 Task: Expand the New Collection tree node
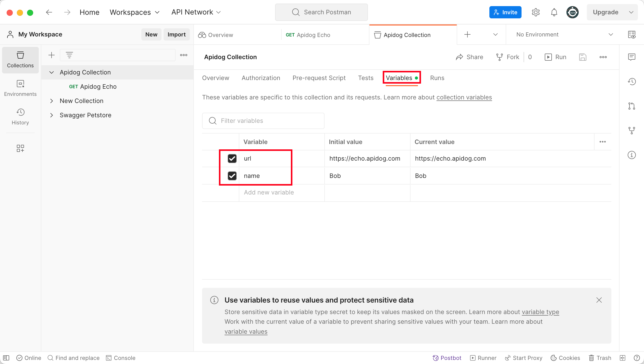pos(52,101)
